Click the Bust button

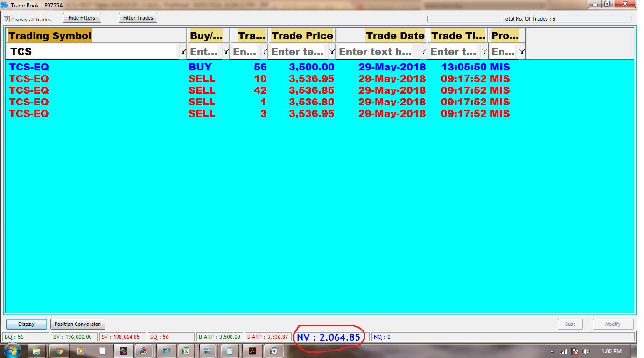pyautogui.click(x=570, y=324)
